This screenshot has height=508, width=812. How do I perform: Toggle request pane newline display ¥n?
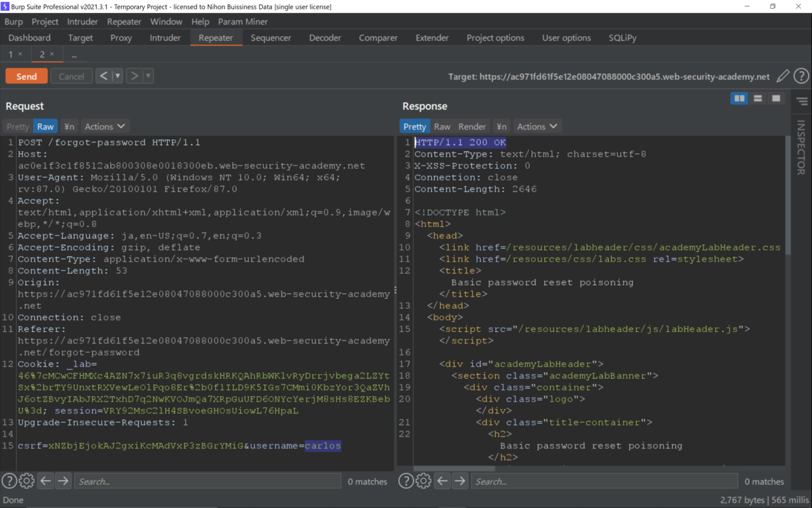click(x=69, y=127)
